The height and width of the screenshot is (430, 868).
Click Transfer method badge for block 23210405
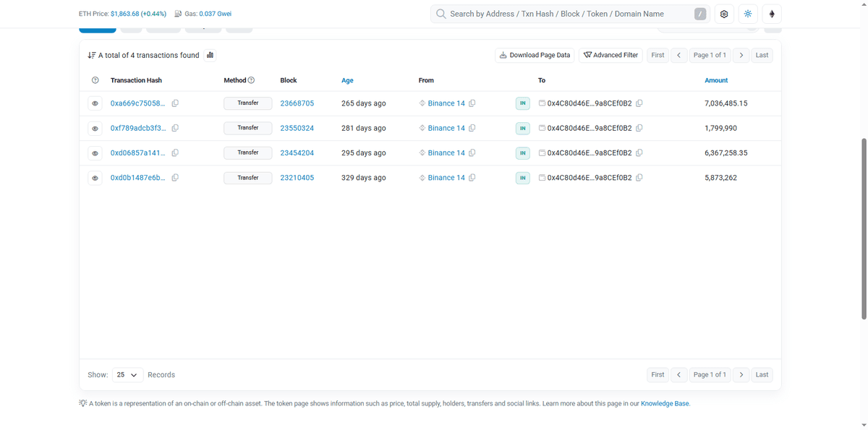click(247, 178)
